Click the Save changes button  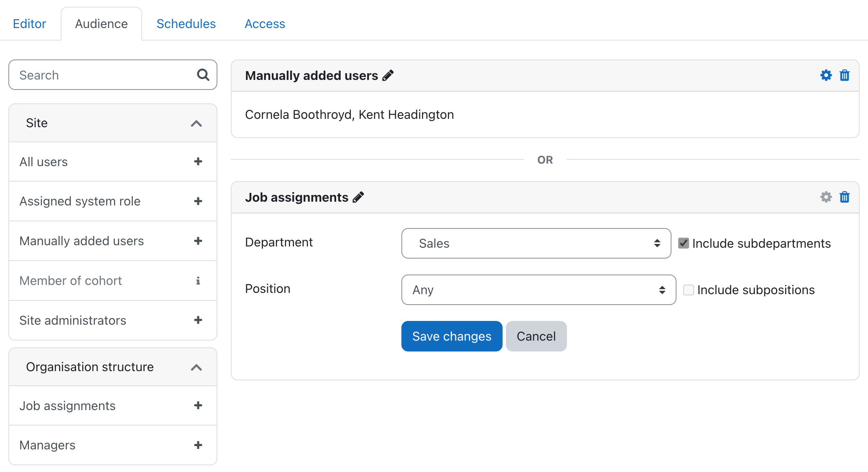tap(452, 336)
